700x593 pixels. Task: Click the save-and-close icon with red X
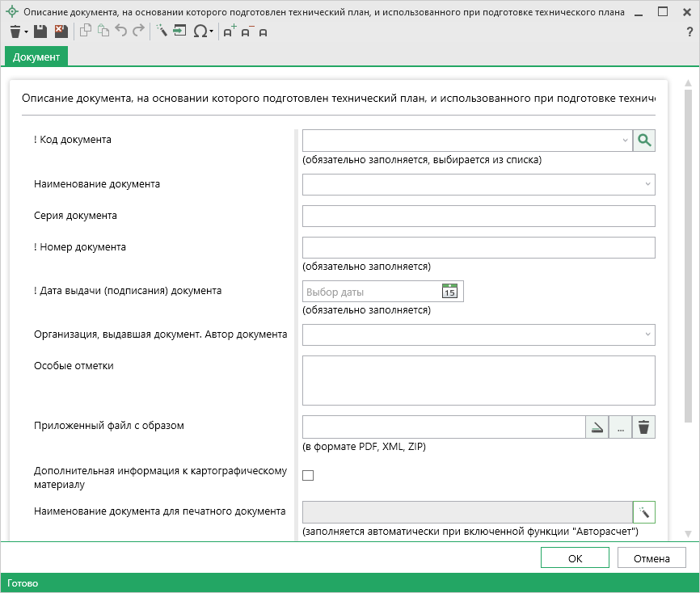click(61, 32)
